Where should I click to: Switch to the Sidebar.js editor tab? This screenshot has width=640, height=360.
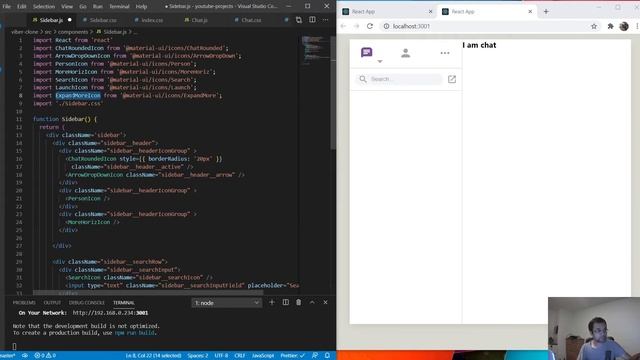(51, 20)
